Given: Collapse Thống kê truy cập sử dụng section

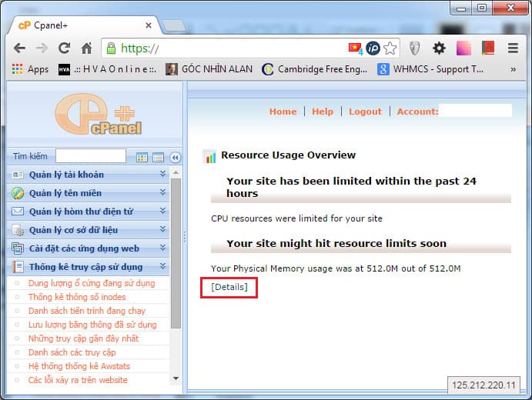Looking at the screenshot, I should 88,267.
